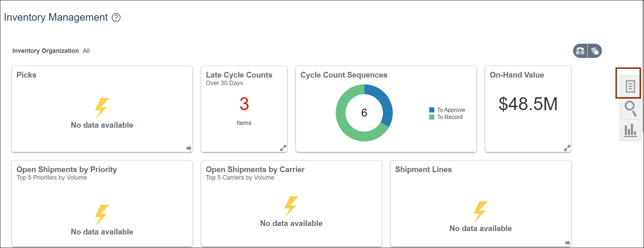Click the Open Shipments by Carrier card title
Image resolution: width=644 pixels, height=248 pixels.
tap(255, 169)
